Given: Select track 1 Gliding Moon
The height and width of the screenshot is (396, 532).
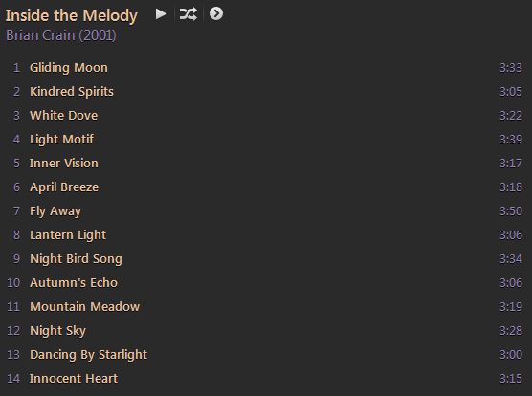Looking at the screenshot, I should tap(266, 68).
